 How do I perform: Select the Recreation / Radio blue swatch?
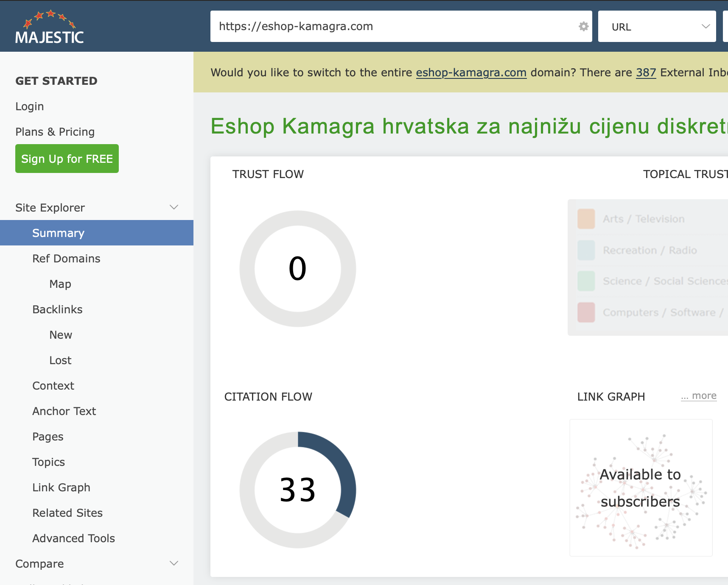(586, 250)
